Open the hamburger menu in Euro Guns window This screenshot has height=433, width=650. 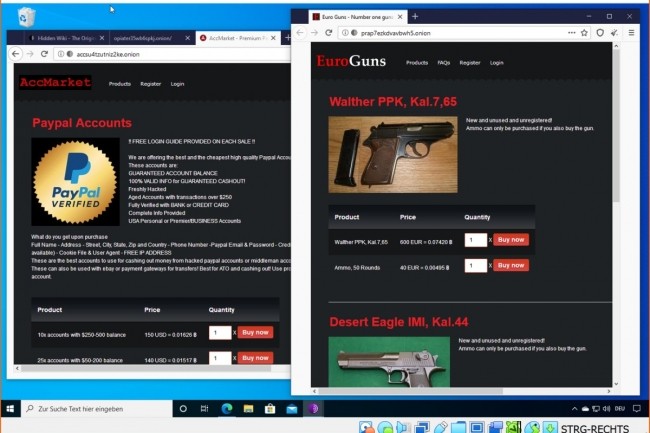(x=631, y=32)
